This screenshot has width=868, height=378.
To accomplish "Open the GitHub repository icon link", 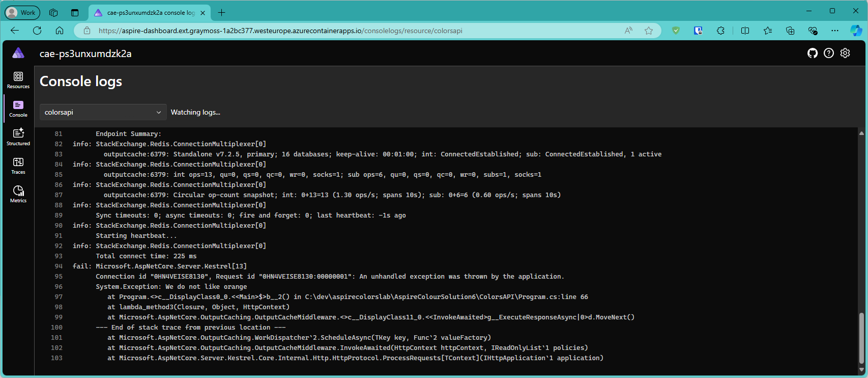I will click(813, 53).
